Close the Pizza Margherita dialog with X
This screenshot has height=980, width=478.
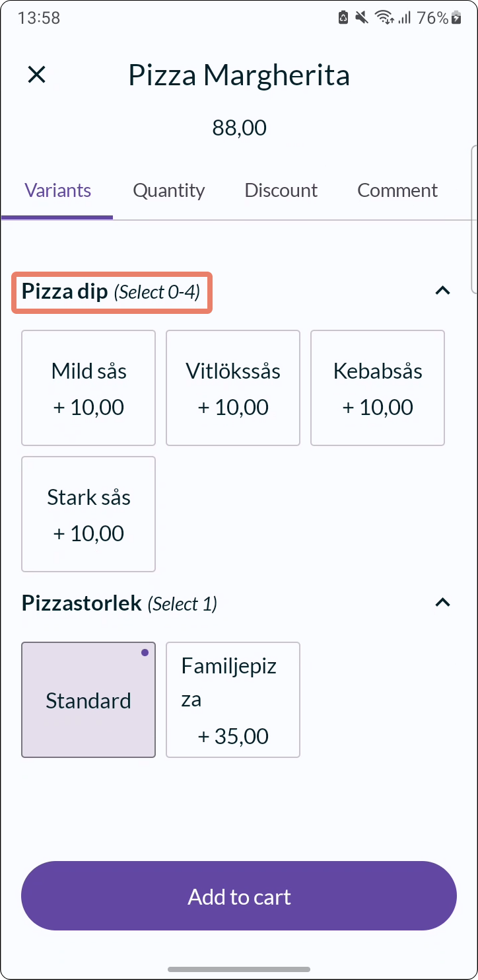click(x=36, y=75)
